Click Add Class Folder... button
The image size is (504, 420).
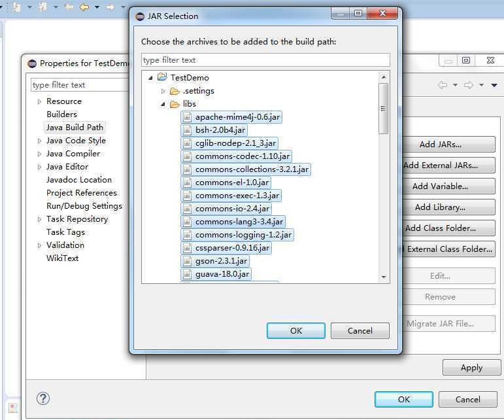[x=448, y=228]
